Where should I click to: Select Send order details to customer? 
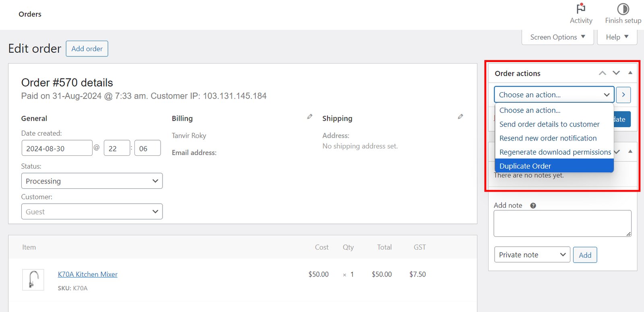[554, 124]
